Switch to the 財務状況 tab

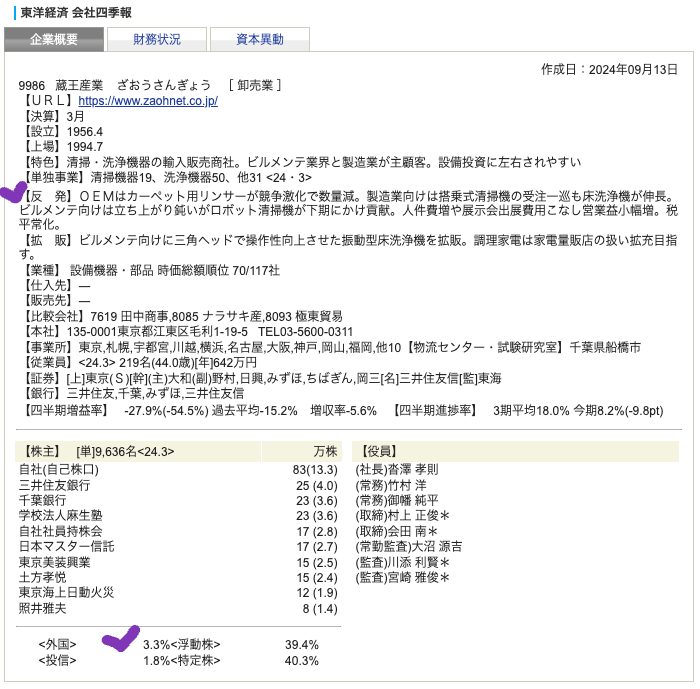pyautogui.click(x=157, y=39)
